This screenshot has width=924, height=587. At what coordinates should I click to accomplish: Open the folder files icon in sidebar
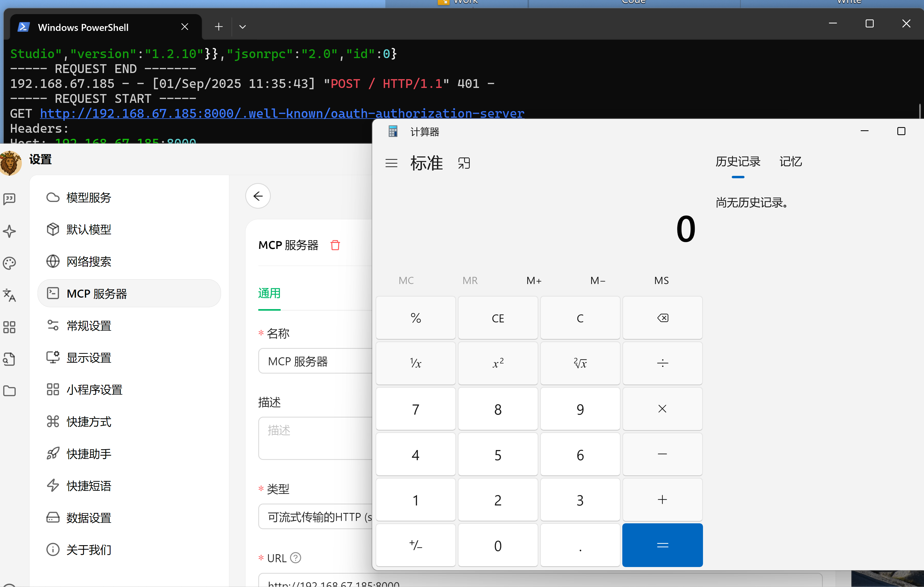click(x=10, y=391)
